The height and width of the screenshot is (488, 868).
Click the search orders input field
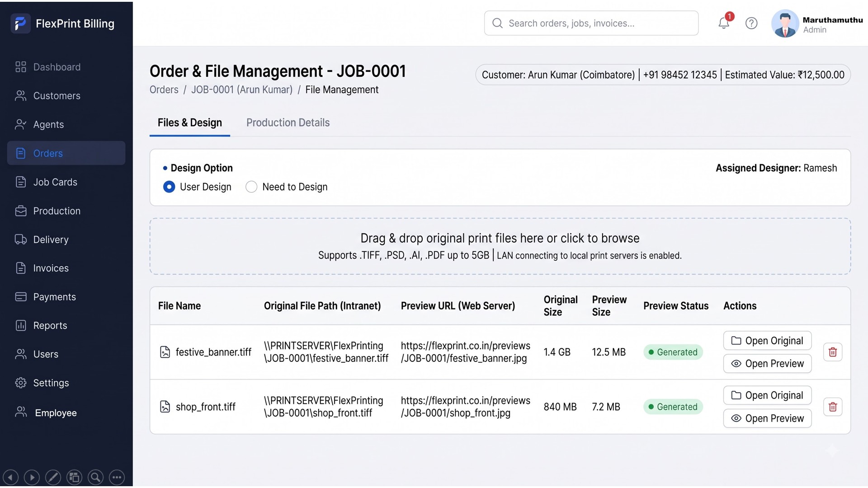[591, 23]
